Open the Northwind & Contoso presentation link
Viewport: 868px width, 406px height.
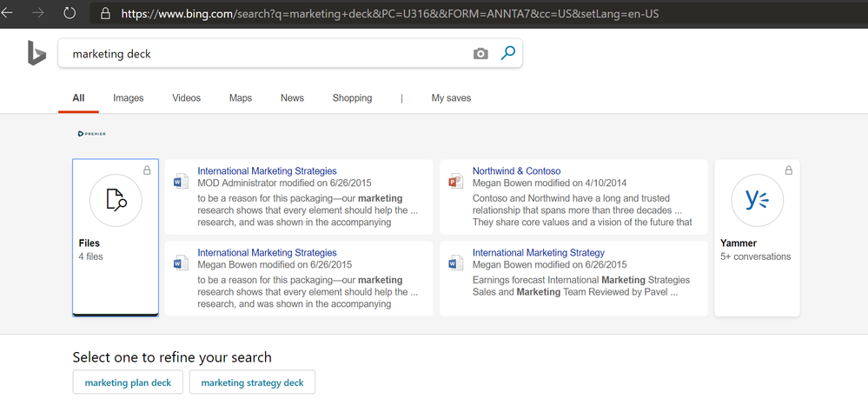coord(516,171)
